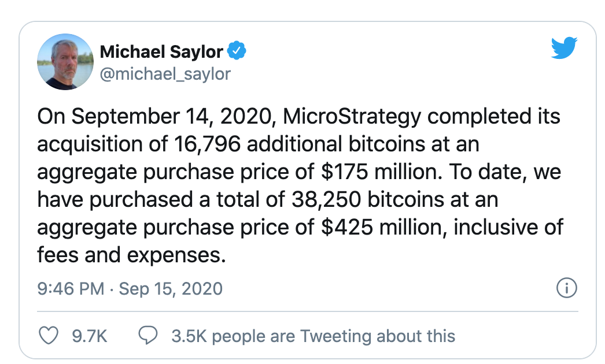This screenshot has height=364, width=605.
Task: Click the word MicroStrategy in the tweet
Action: [352, 117]
